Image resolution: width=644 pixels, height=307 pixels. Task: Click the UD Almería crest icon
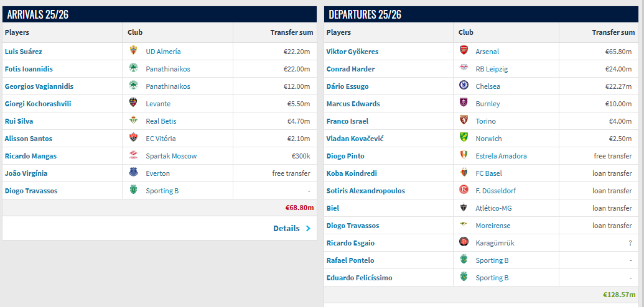click(133, 51)
